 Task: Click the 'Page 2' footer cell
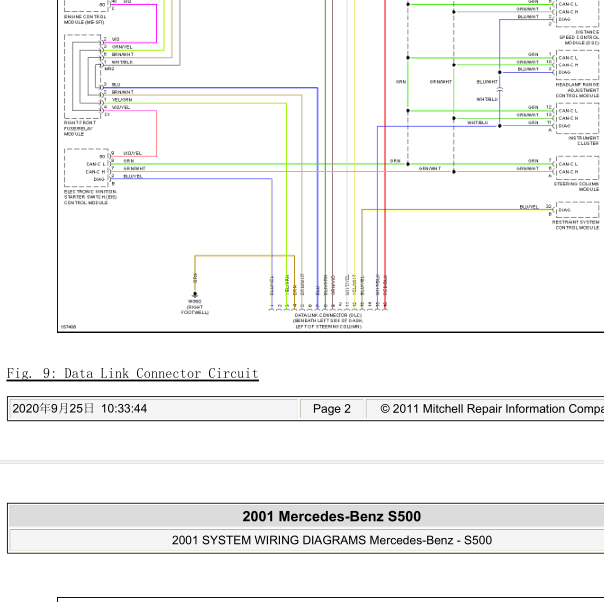pos(332,409)
